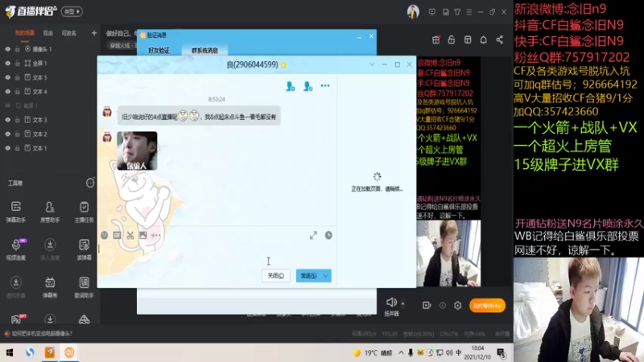Click the orange live-stream button
Image resolution: width=644 pixels, height=362 pixels.
487,306
